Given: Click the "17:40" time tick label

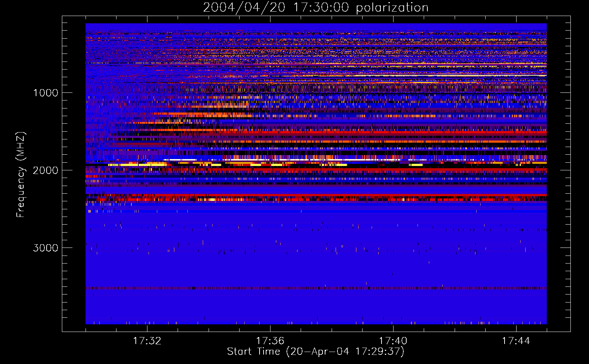Looking at the screenshot, I should click(x=393, y=341).
